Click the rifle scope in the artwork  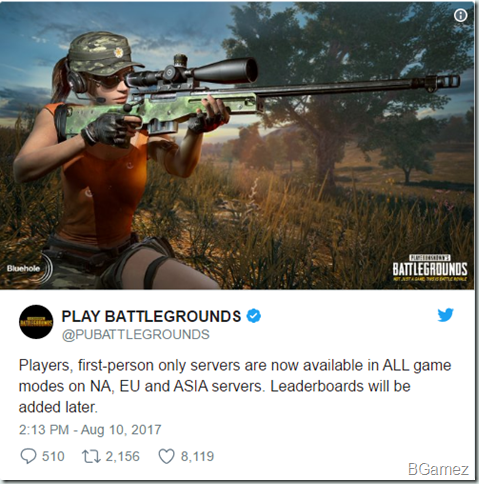[192, 73]
